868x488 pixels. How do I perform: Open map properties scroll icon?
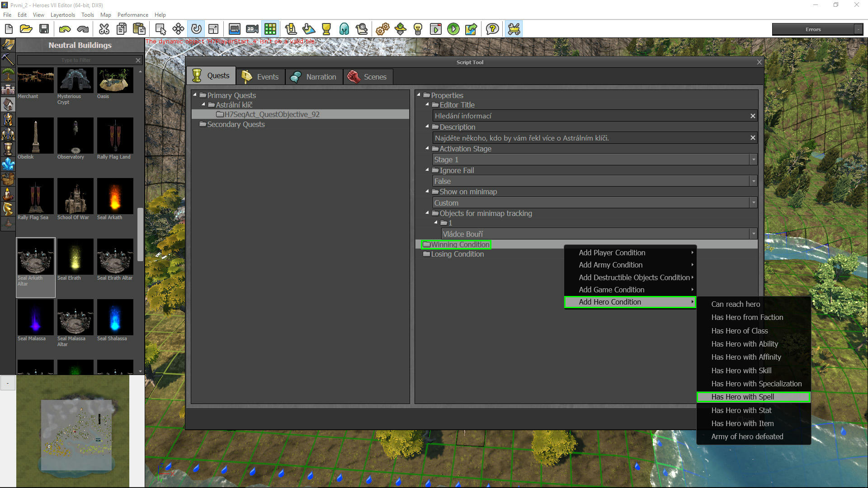[291, 29]
